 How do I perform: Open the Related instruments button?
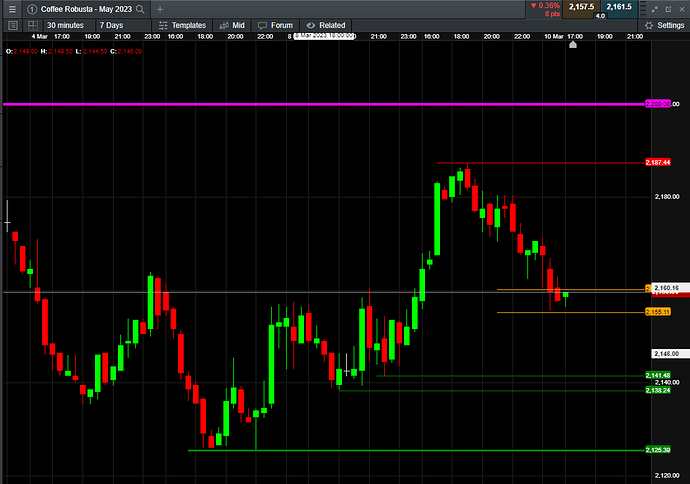[326, 26]
